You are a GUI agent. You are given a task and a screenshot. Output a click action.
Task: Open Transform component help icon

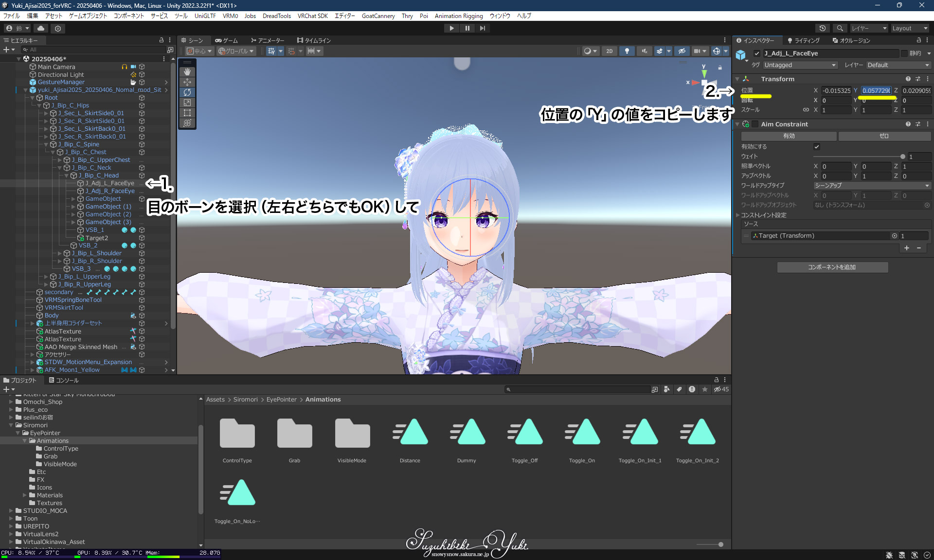[908, 79]
